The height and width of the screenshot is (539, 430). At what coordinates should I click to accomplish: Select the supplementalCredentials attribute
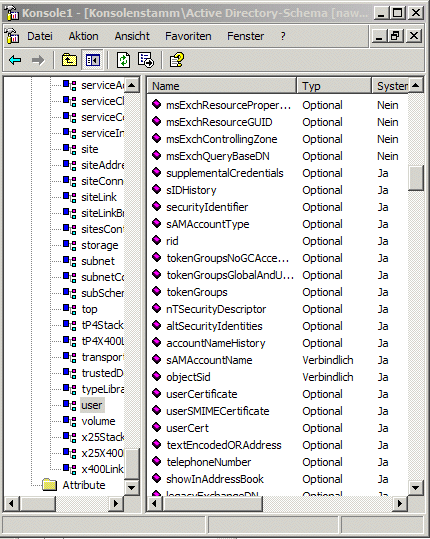tap(225, 173)
